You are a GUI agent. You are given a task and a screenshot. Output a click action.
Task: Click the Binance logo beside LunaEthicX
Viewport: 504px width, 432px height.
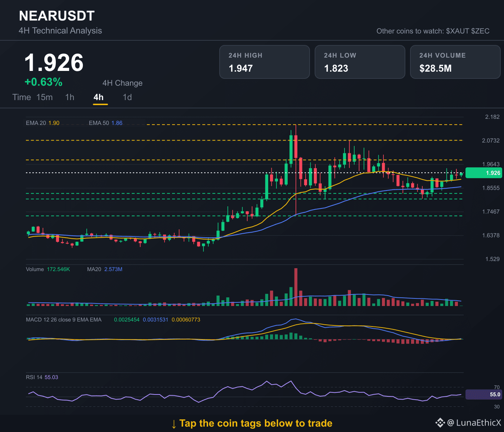[440, 423]
